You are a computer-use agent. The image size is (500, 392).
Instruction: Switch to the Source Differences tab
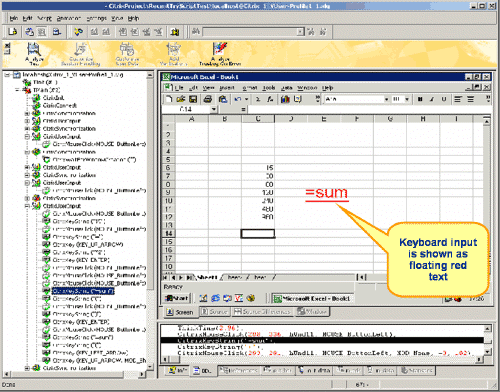263,312
